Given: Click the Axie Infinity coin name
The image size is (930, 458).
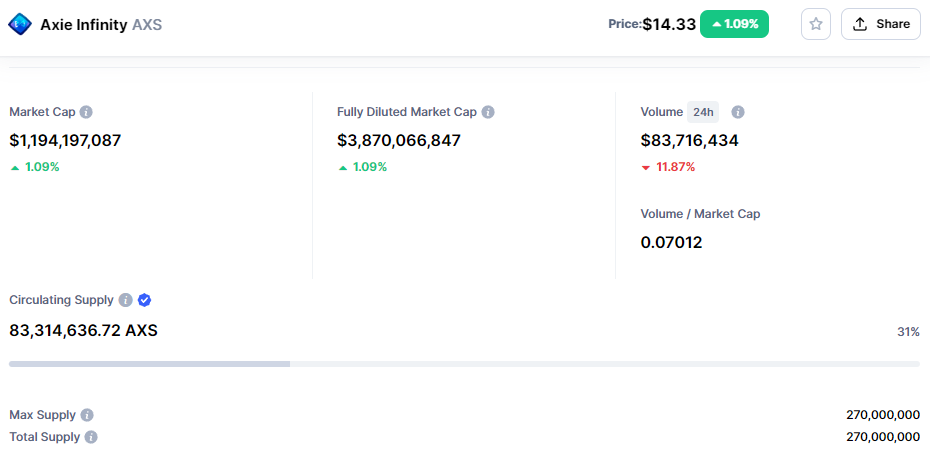Looking at the screenshot, I should tap(84, 25).
